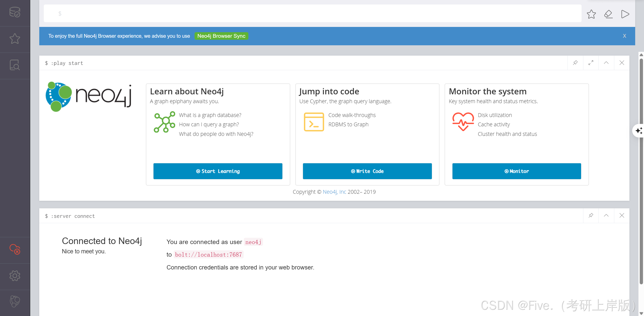Toggle fullscreen on :play start frame

click(591, 63)
